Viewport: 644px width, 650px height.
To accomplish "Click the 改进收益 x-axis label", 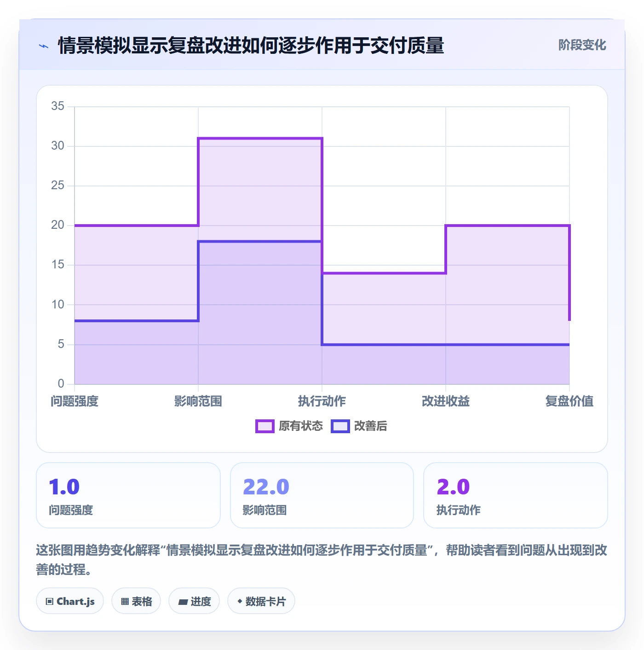I will pyautogui.click(x=446, y=401).
